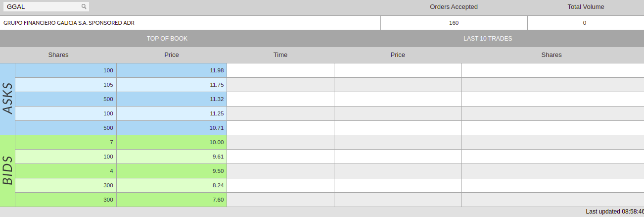The height and width of the screenshot is (217, 644).
Task: Click the top-of-book Price column header
Action: click(172, 55)
